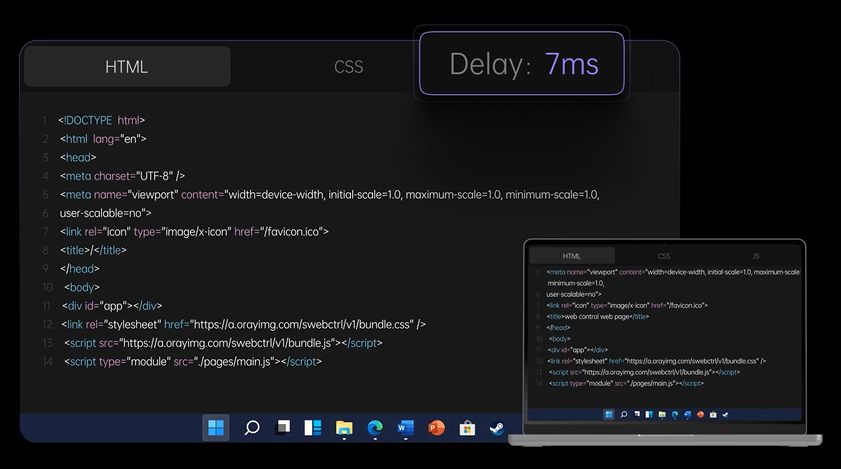Open Microsoft Word from the large taskbar
Viewport: 841px width, 469px height.
point(405,428)
